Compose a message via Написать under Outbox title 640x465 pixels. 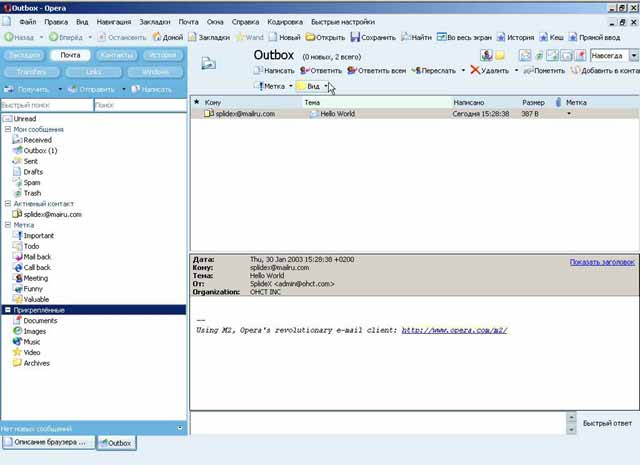(273, 71)
